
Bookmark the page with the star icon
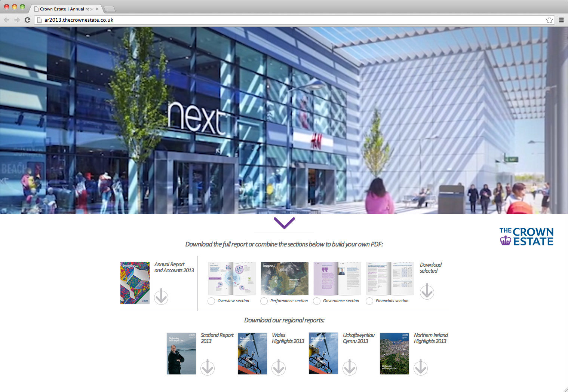(549, 20)
